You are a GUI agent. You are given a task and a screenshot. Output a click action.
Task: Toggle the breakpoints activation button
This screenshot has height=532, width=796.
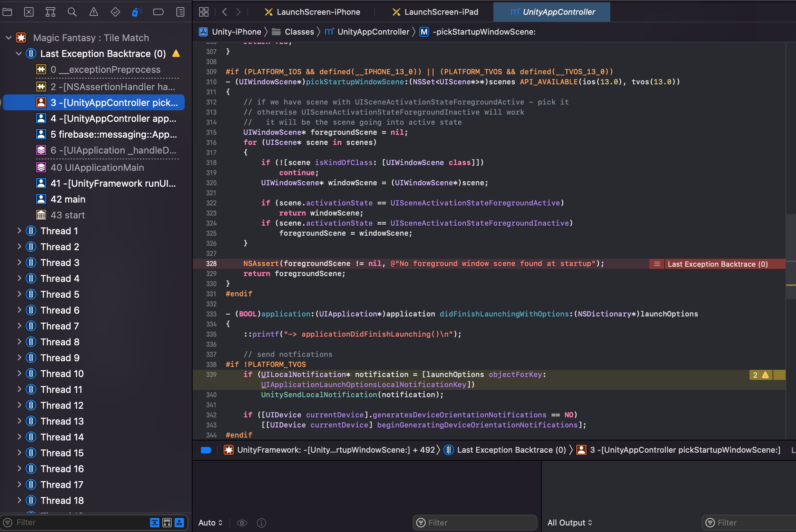[x=206, y=450]
